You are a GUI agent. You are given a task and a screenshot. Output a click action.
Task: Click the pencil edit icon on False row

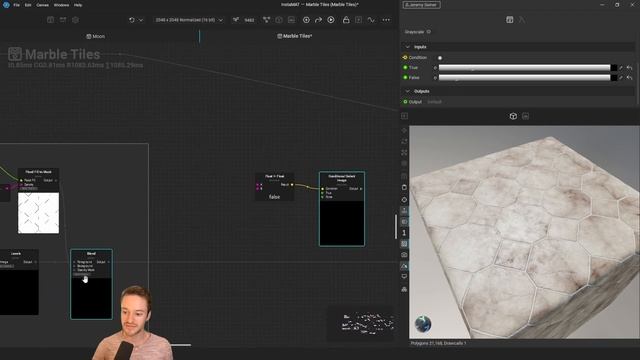(621, 78)
